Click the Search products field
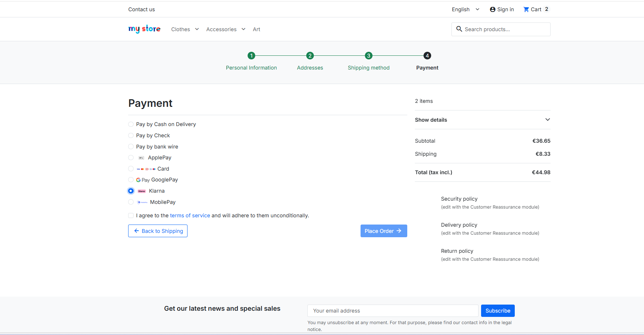This screenshot has width=644, height=335. tap(501, 29)
